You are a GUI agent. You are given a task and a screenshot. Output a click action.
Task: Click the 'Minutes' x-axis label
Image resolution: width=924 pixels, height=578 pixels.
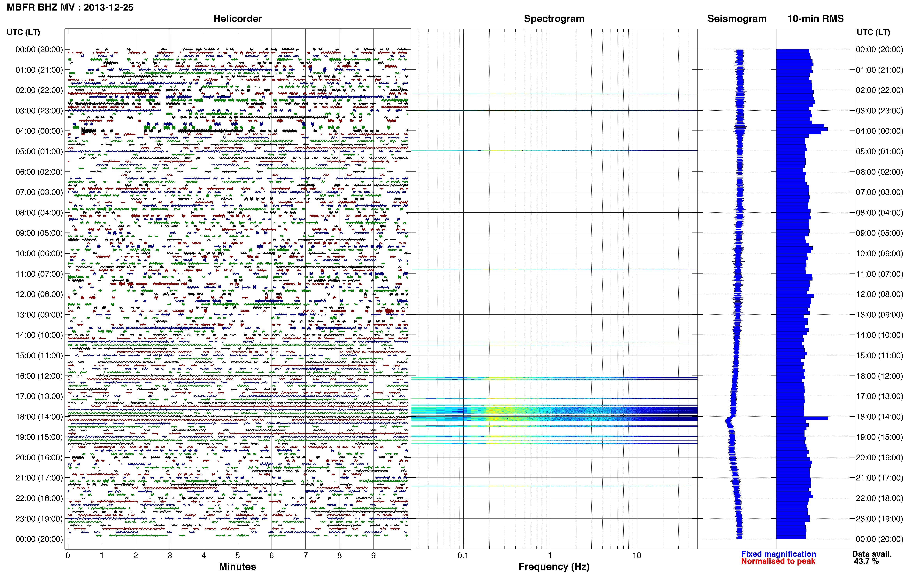point(238,566)
